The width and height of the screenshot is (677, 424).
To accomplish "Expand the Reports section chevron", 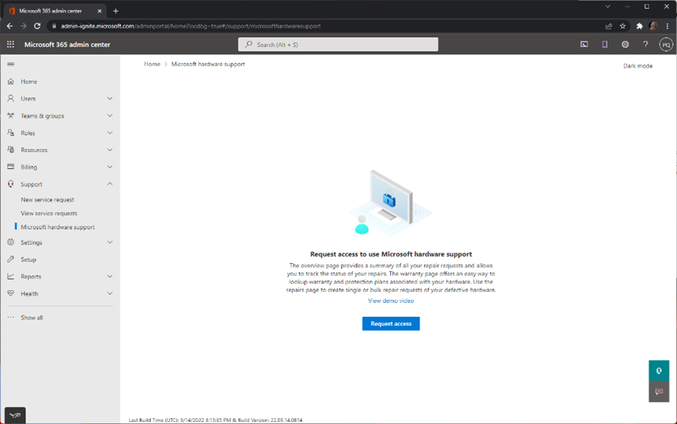I will [110, 276].
